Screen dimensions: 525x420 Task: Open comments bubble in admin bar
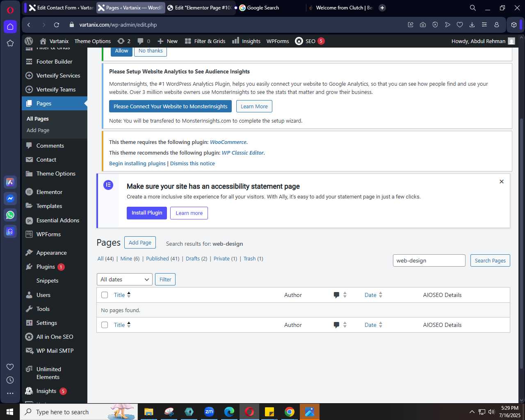coord(144,41)
